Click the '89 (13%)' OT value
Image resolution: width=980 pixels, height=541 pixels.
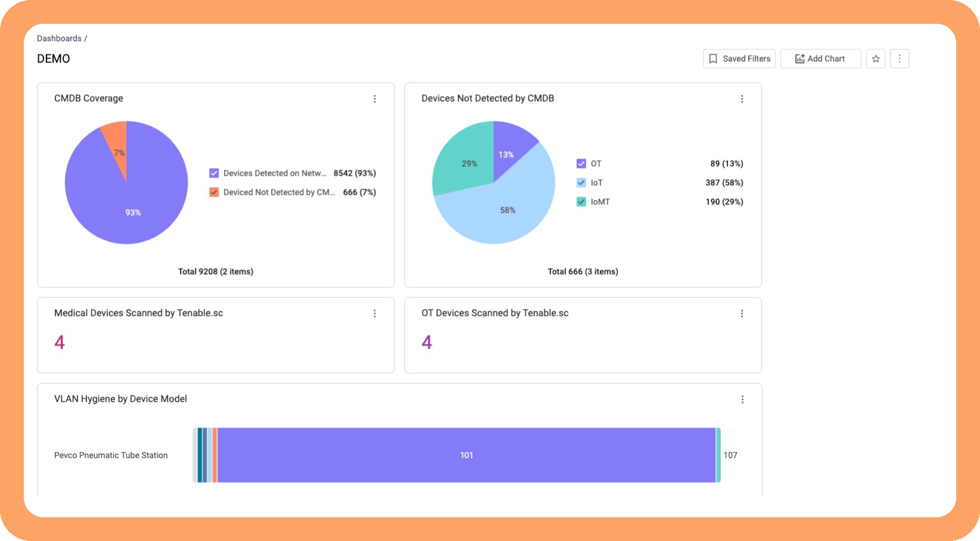tap(726, 164)
